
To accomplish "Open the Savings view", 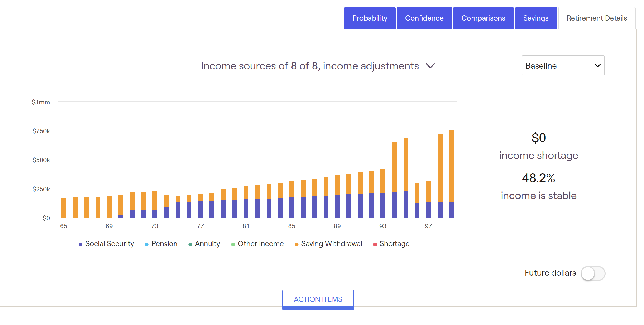I will (536, 18).
